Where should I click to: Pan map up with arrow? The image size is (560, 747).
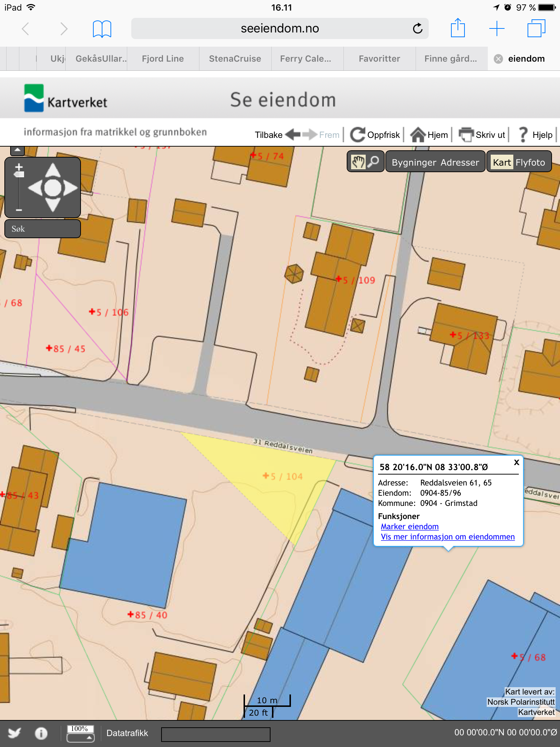pyautogui.click(x=53, y=170)
